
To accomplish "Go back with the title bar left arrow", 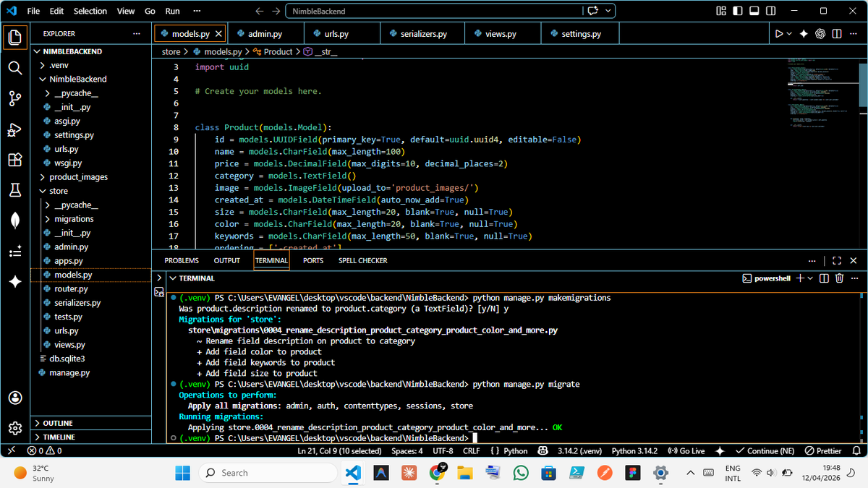I will coord(260,11).
